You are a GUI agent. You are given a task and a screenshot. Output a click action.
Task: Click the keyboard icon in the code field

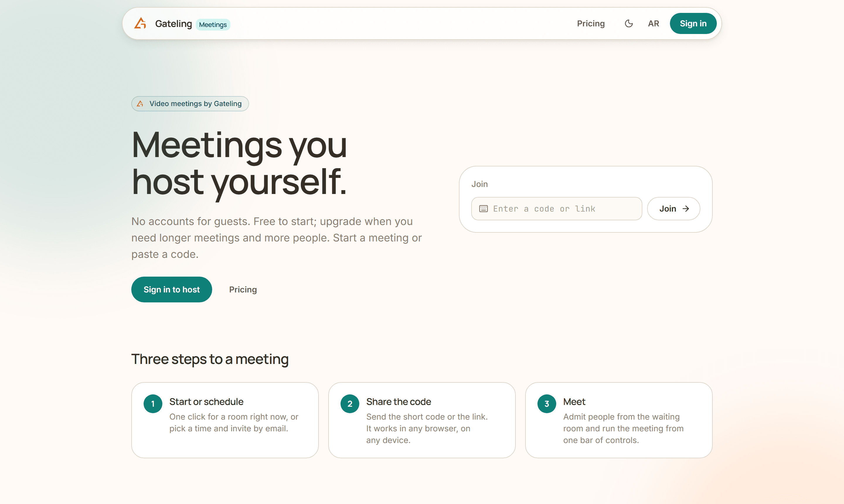[483, 209]
